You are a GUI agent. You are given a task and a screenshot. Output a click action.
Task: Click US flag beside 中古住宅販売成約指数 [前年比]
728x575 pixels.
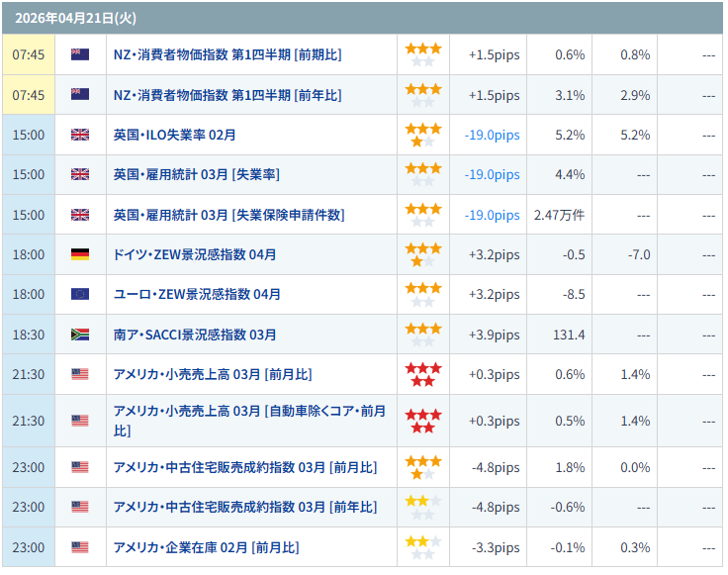(x=80, y=507)
